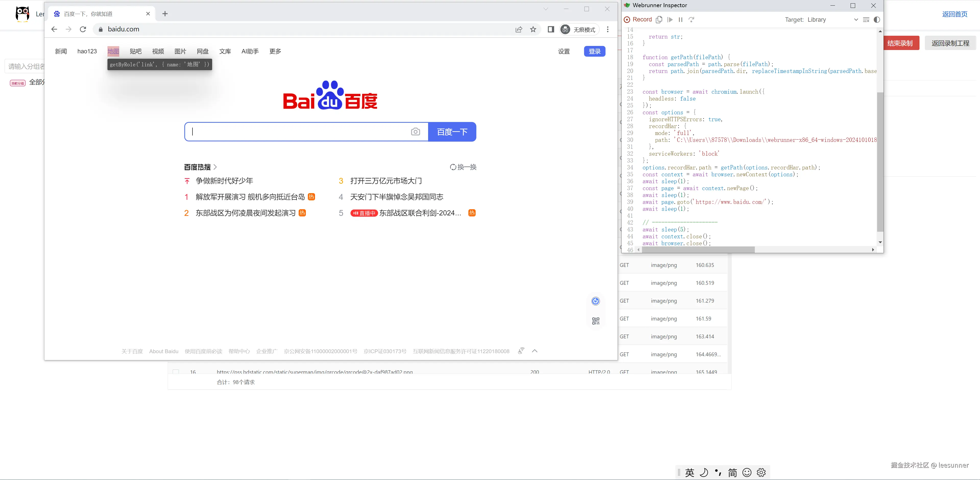
Task: Click the 百度一下 search button
Action: pos(452,132)
